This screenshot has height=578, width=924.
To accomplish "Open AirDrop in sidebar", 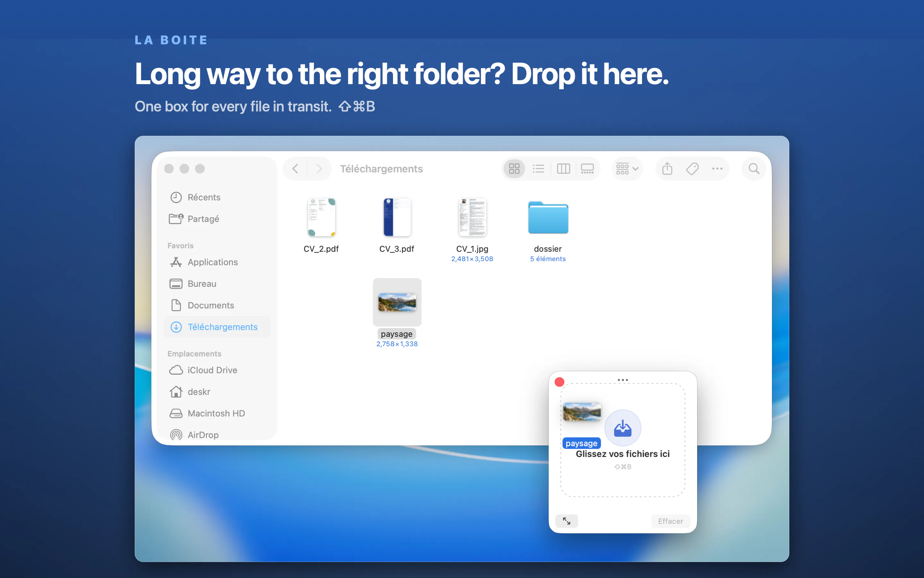I will click(x=217, y=435).
